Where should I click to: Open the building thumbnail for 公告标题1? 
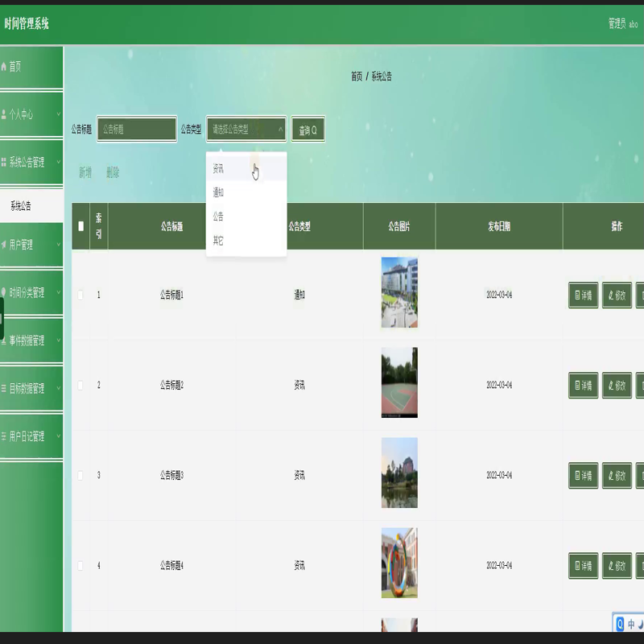(x=399, y=292)
